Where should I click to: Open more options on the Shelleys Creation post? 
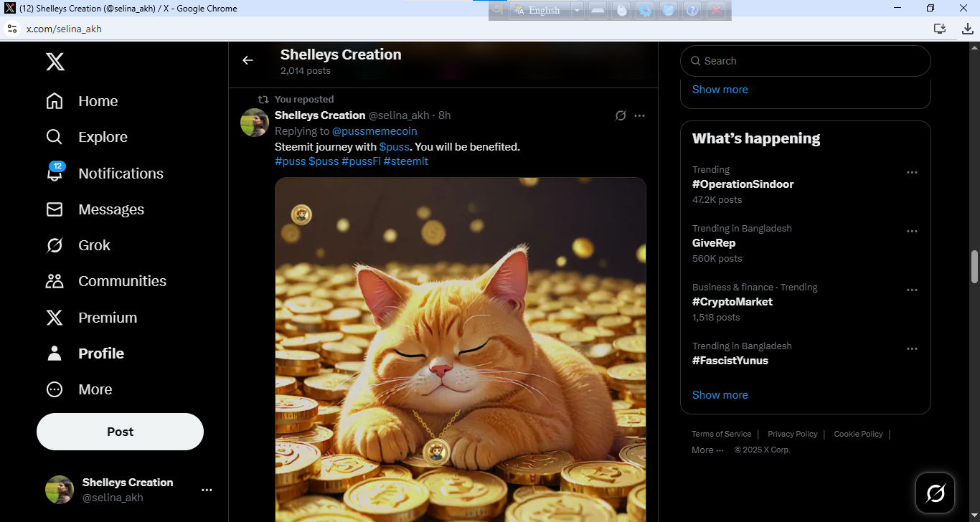point(639,115)
